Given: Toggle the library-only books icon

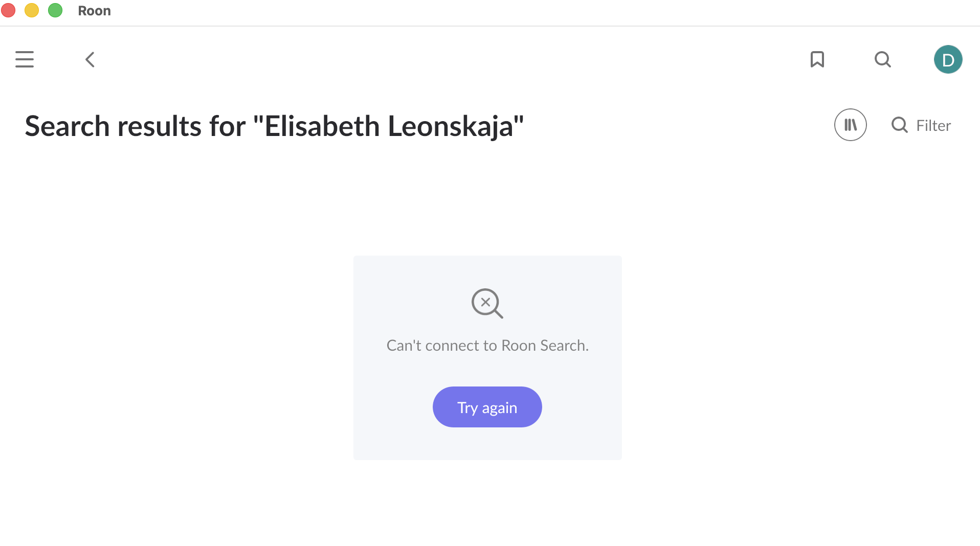Looking at the screenshot, I should tap(850, 125).
